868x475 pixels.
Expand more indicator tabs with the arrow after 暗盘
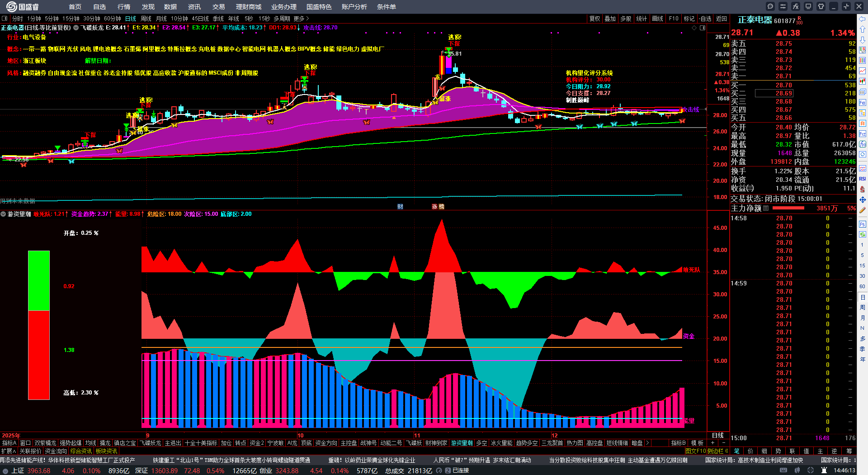click(x=647, y=443)
